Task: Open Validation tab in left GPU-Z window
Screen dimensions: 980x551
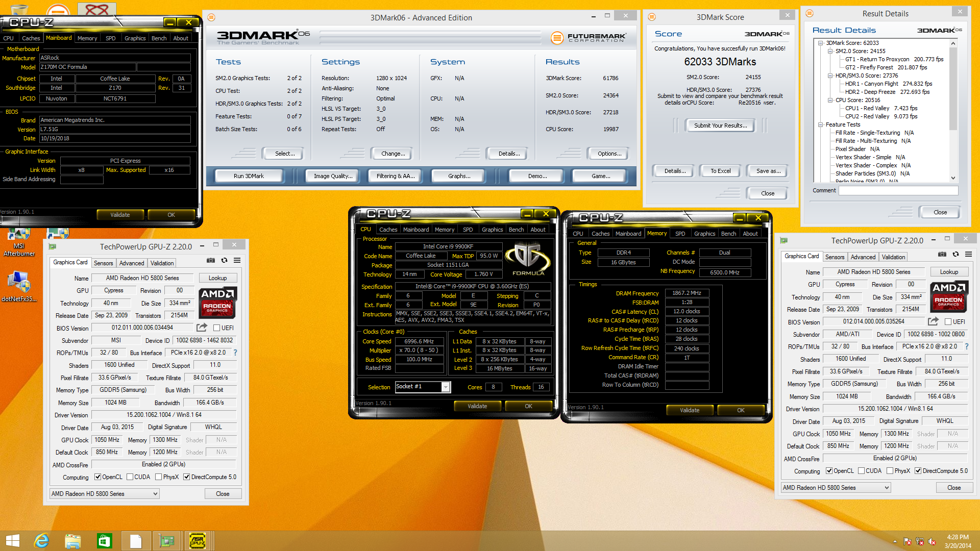Action: [x=162, y=263]
